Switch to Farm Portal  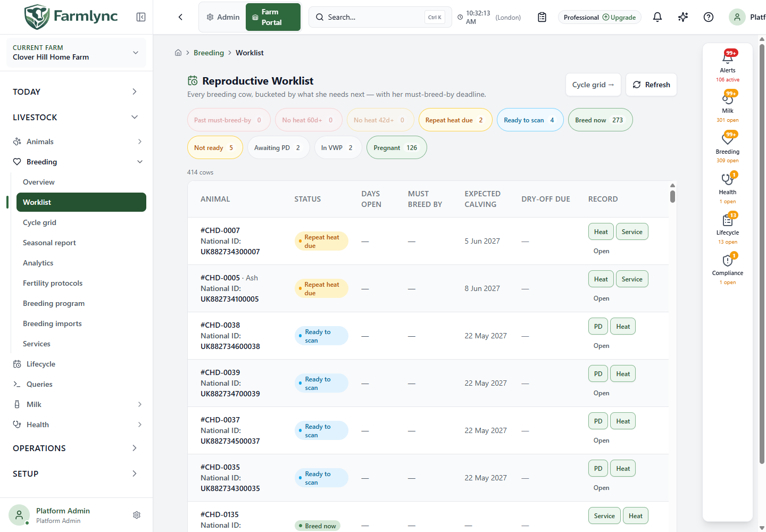pos(273,17)
